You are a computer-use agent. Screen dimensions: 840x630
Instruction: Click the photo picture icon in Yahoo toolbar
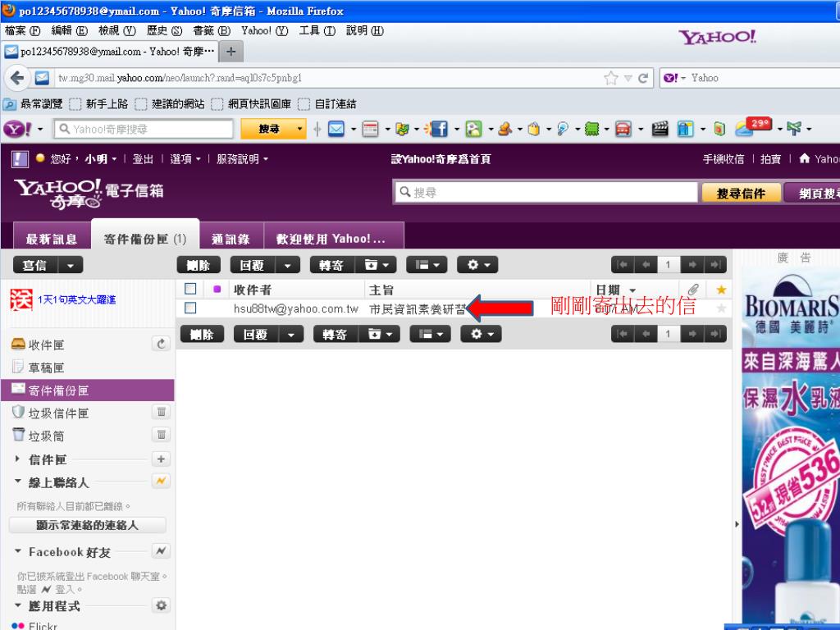click(x=473, y=129)
